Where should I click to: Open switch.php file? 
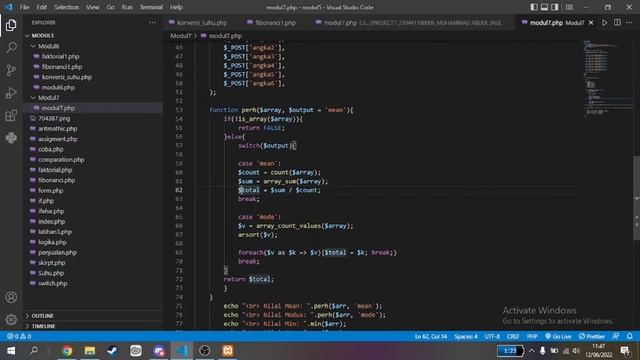pos(53,283)
